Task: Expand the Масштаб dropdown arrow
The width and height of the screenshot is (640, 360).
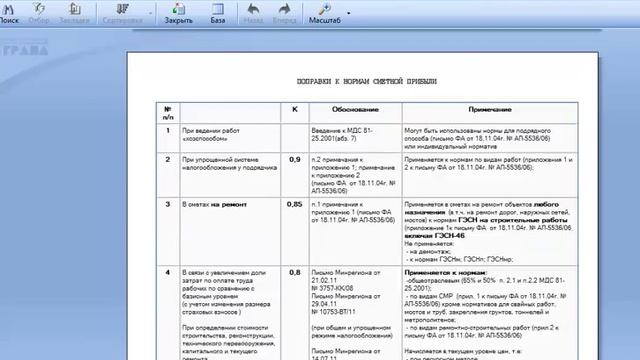Action: pyautogui.click(x=349, y=13)
